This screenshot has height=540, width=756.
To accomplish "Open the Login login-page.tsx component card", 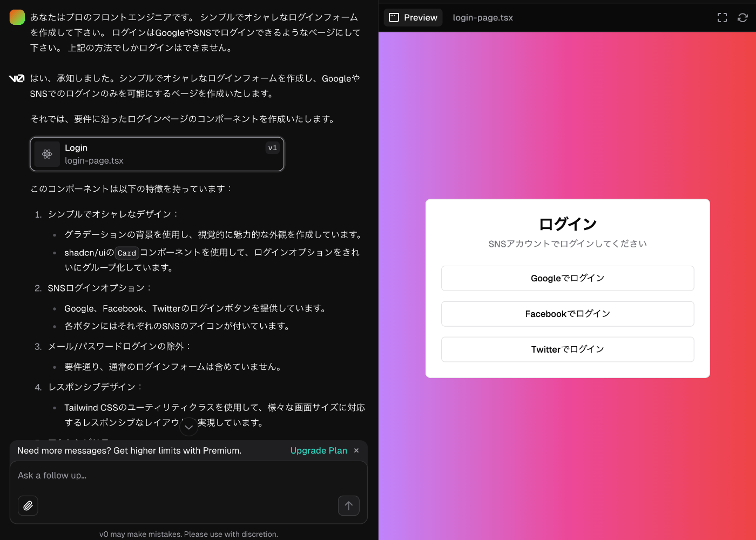I will 157,154.
